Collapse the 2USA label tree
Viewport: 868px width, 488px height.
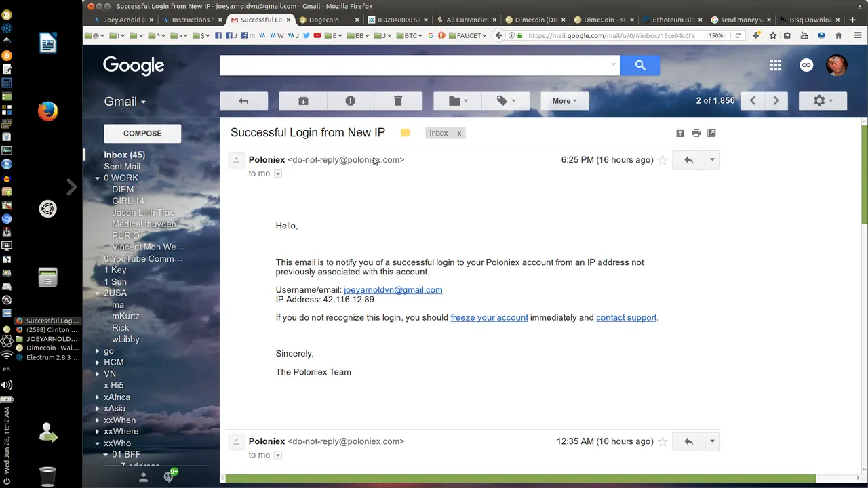[97, 293]
